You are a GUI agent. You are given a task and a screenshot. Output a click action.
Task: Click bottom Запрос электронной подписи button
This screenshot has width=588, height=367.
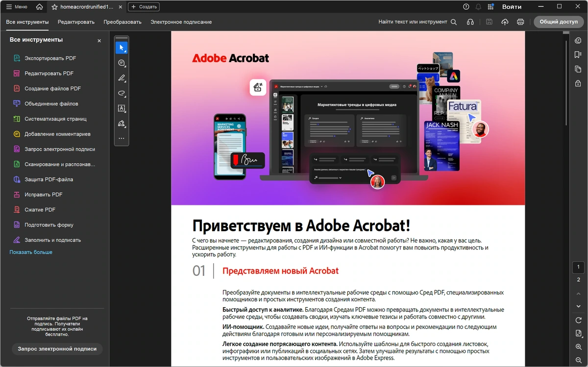pyautogui.click(x=57, y=349)
